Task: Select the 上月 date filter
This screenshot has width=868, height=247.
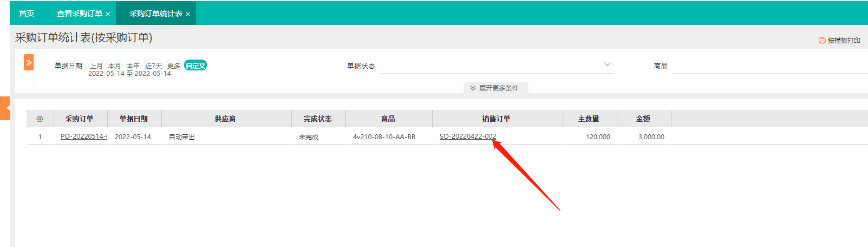Action: 96,66
